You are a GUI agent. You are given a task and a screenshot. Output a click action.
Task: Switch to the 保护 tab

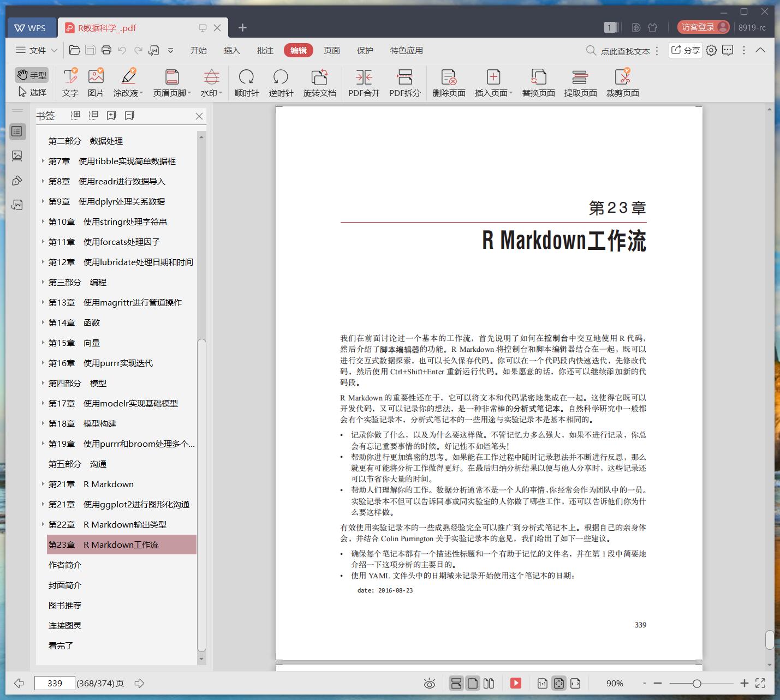coord(365,50)
